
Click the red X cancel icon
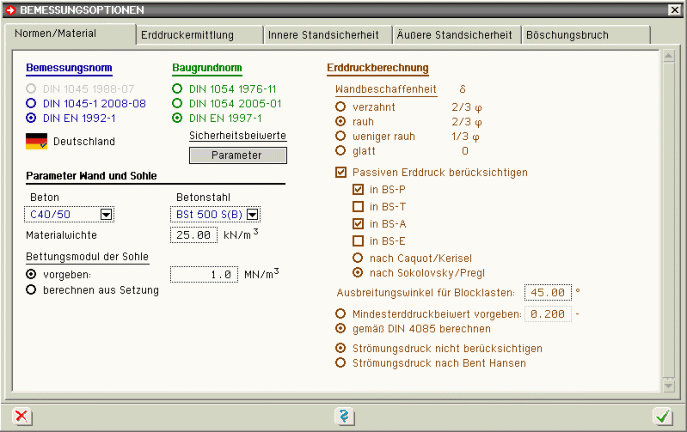[22, 416]
